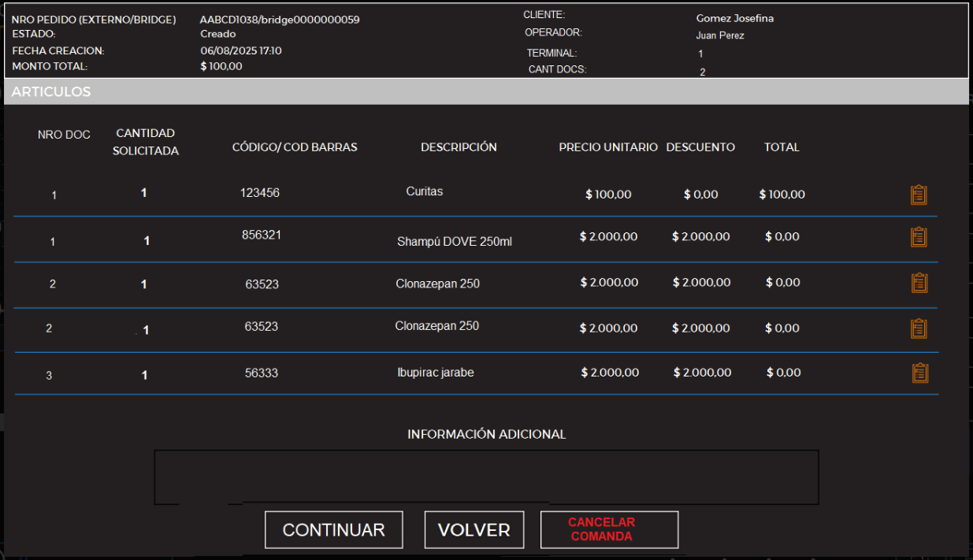Viewport: 973px width, 560px height.
Task: Click the DESCRIPCIÓN column header
Action: (459, 147)
